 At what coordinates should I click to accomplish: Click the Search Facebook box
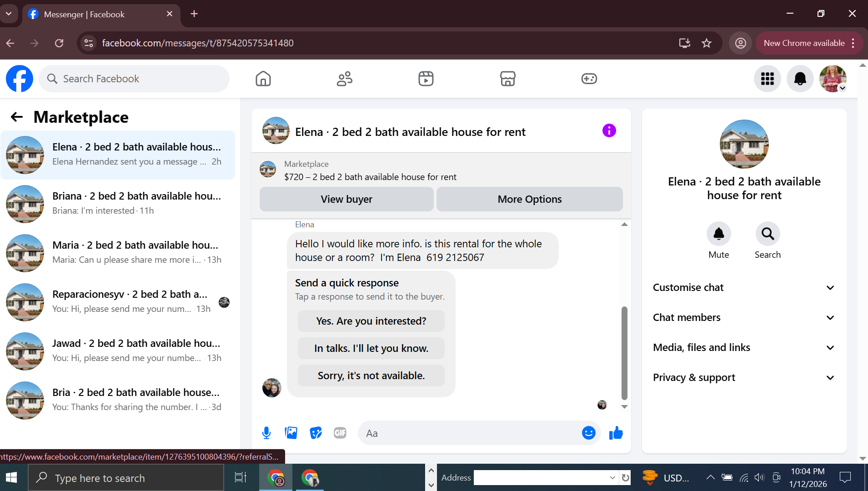[134, 79]
